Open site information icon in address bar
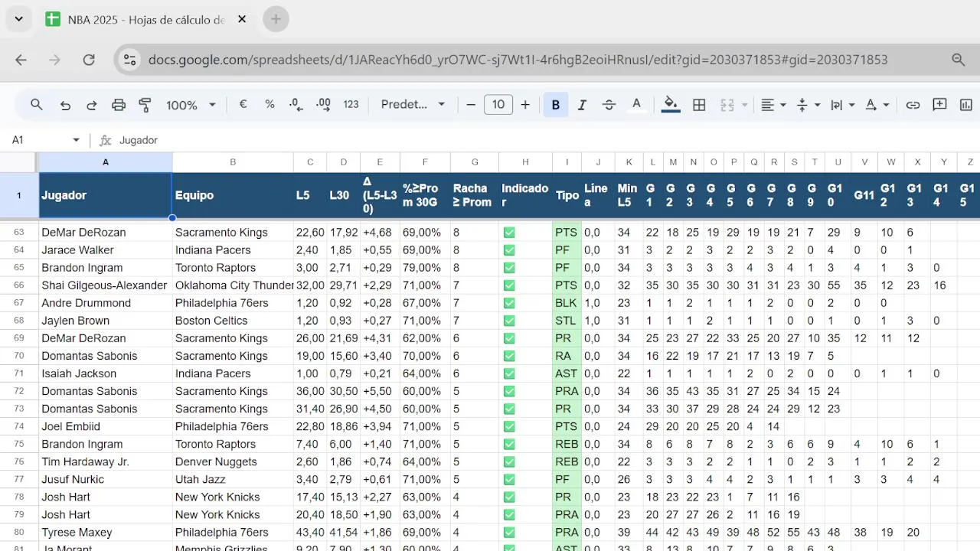 [x=130, y=60]
